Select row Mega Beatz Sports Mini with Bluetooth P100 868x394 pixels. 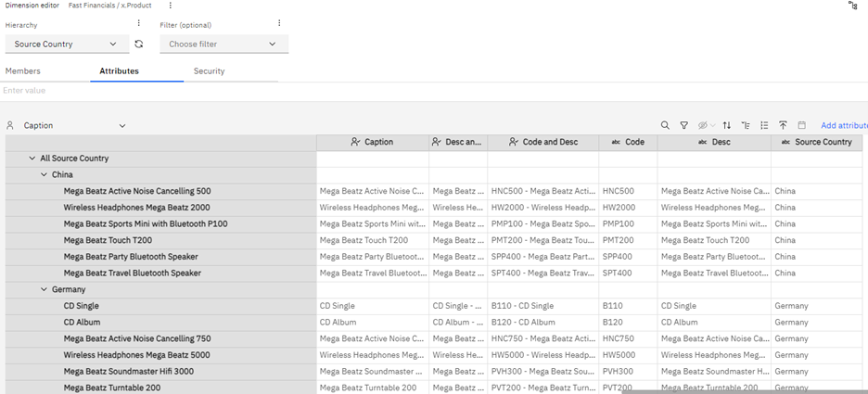point(161,224)
